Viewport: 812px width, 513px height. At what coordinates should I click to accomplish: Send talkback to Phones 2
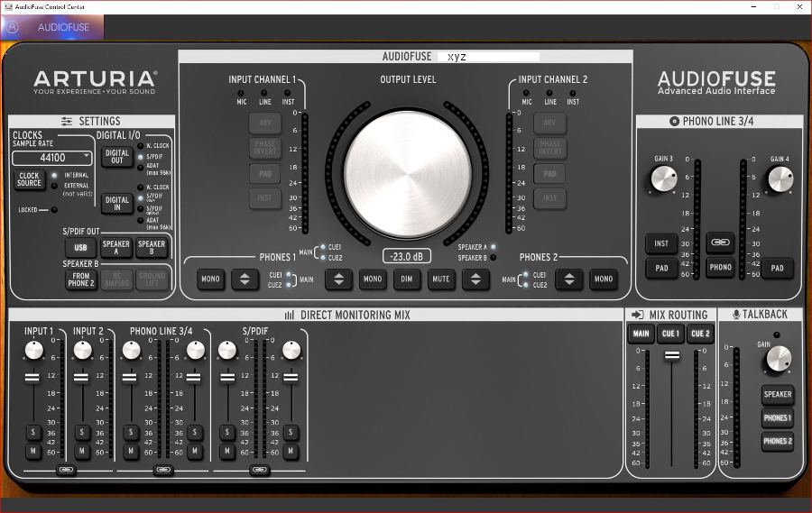(x=778, y=441)
